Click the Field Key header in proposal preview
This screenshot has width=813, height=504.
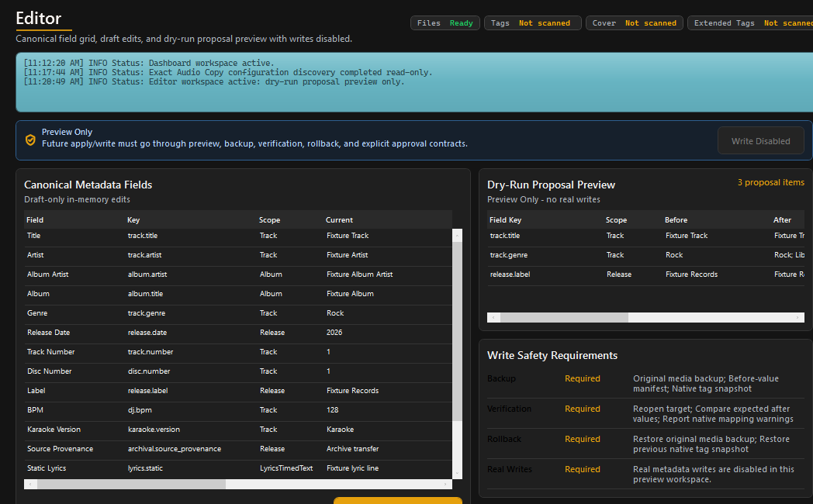[506, 219]
